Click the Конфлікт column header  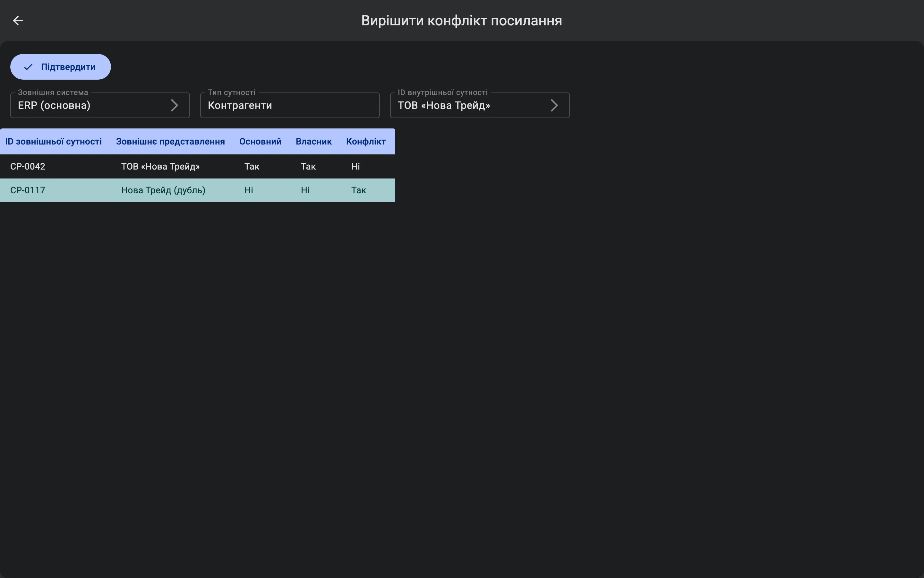pos(366,141)
